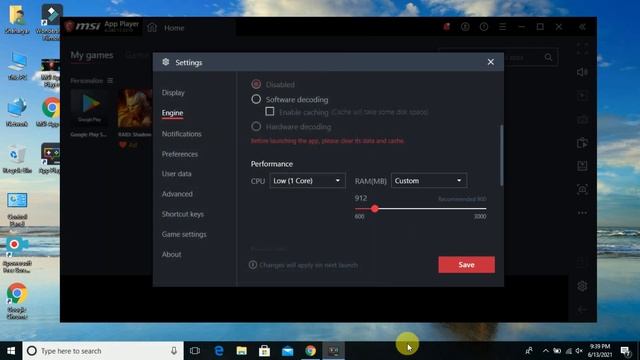Click the Settings dialog gear icon

166,62
